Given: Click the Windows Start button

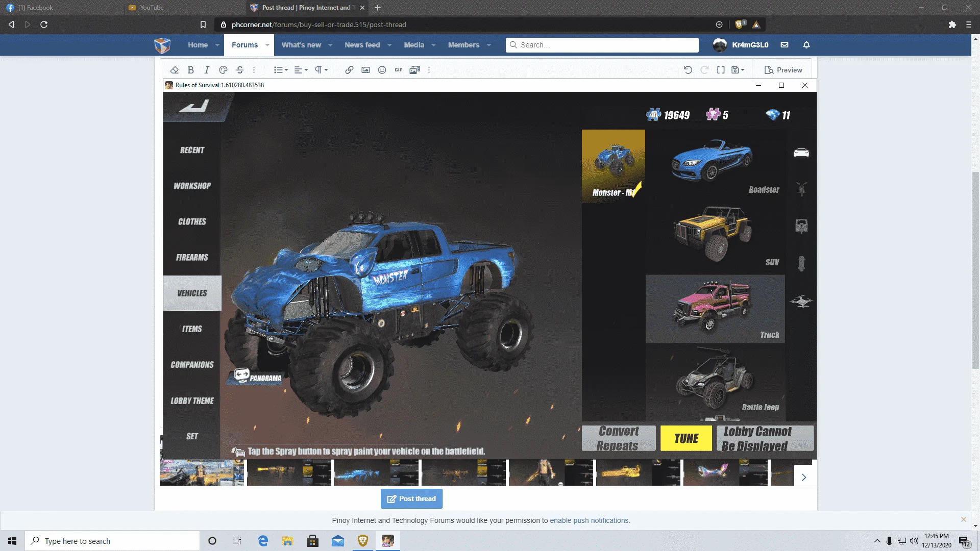Looking at the screenshot, I should (12, 541).
